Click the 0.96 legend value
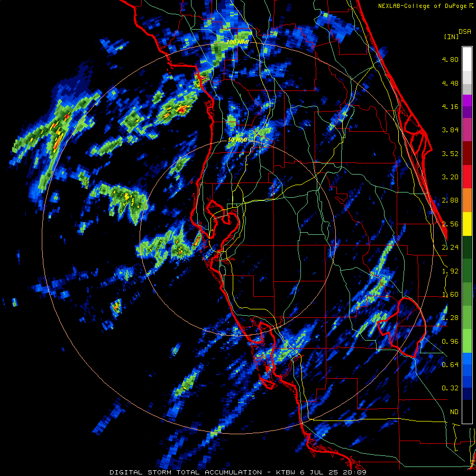The image size is (476, 476). [450, 342]
